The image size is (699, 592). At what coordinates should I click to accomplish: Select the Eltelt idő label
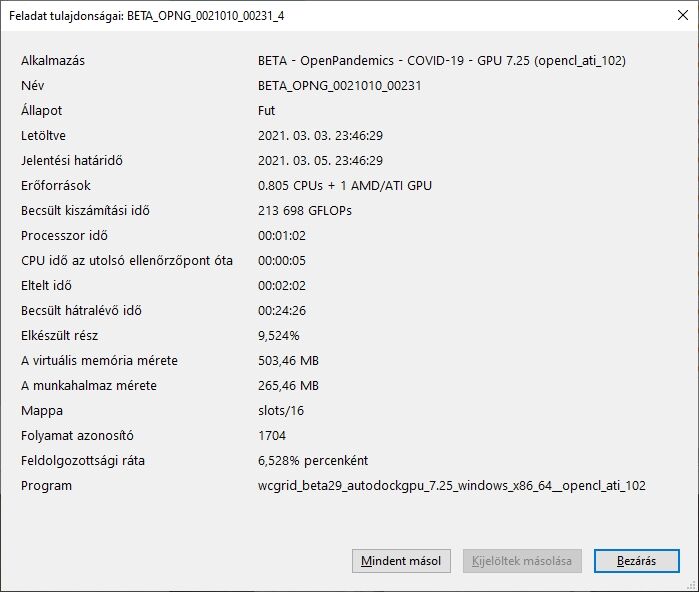46,285
